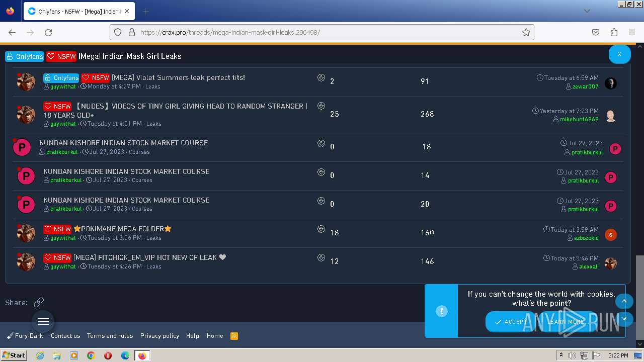Click the Onlyfans prefix in sticky thread title

tap(24, 56)
